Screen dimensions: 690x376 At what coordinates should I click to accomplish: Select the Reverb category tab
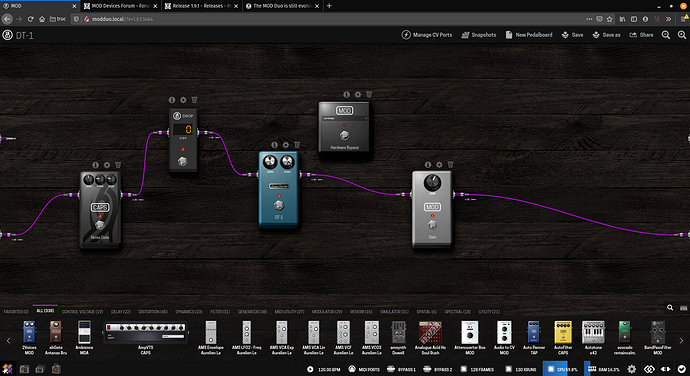coord(361,312)
